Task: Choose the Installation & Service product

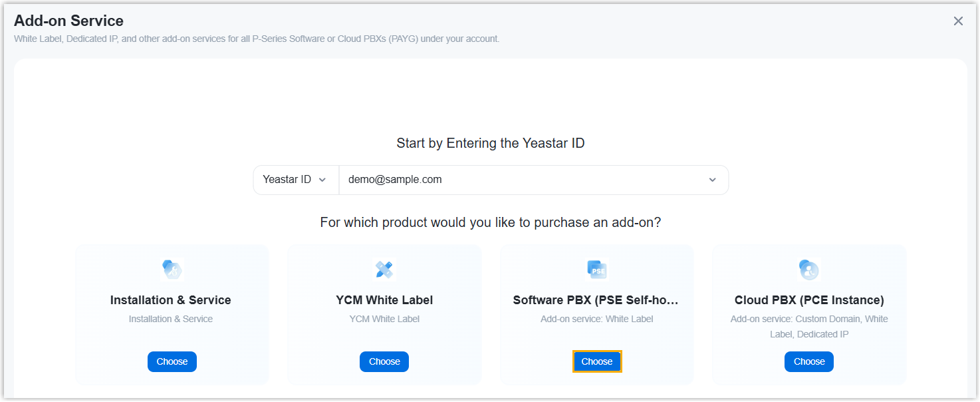Action: (172, 361)
